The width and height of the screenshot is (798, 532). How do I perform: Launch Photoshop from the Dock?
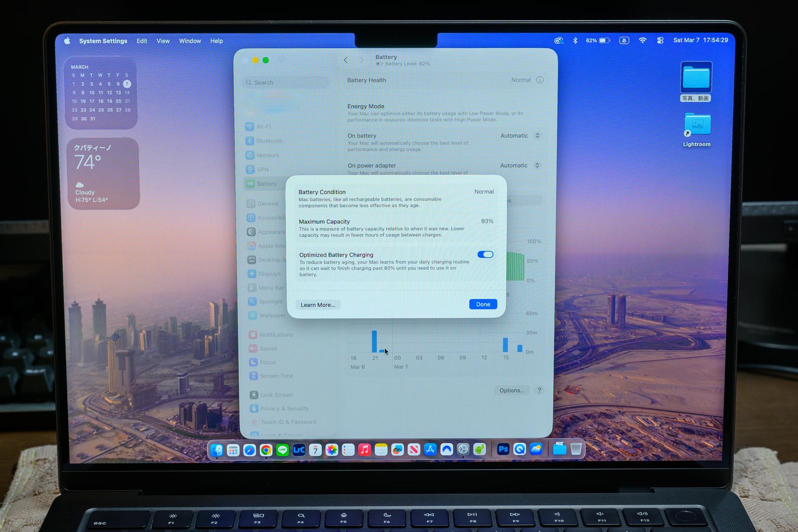[x=503, y=449]
